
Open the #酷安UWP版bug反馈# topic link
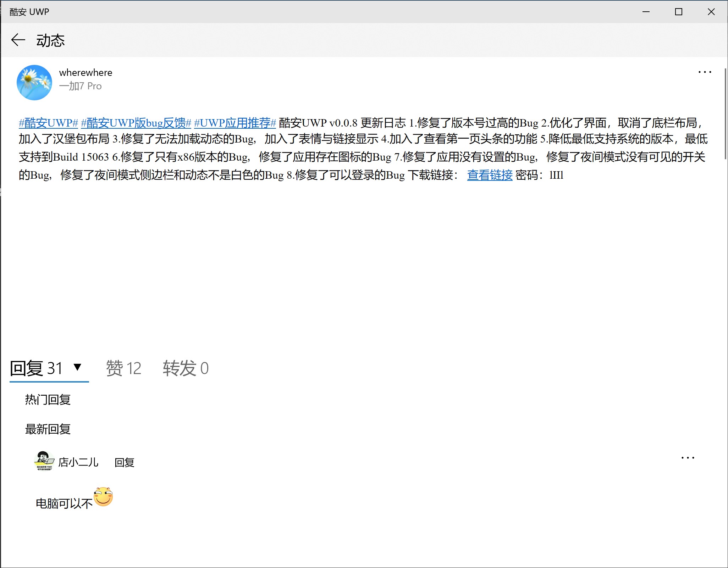coord(136,123)
